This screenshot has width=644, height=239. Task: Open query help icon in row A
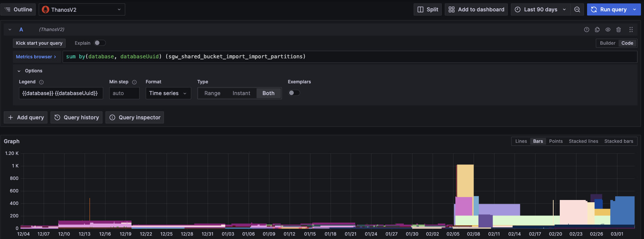point(587,30)
